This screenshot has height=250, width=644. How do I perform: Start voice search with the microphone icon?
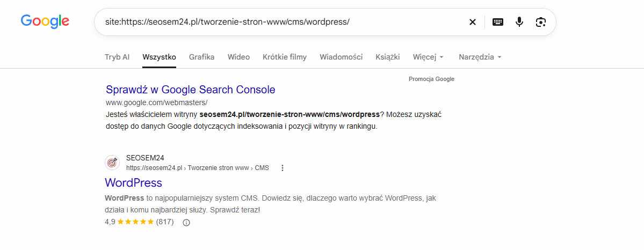519,22
